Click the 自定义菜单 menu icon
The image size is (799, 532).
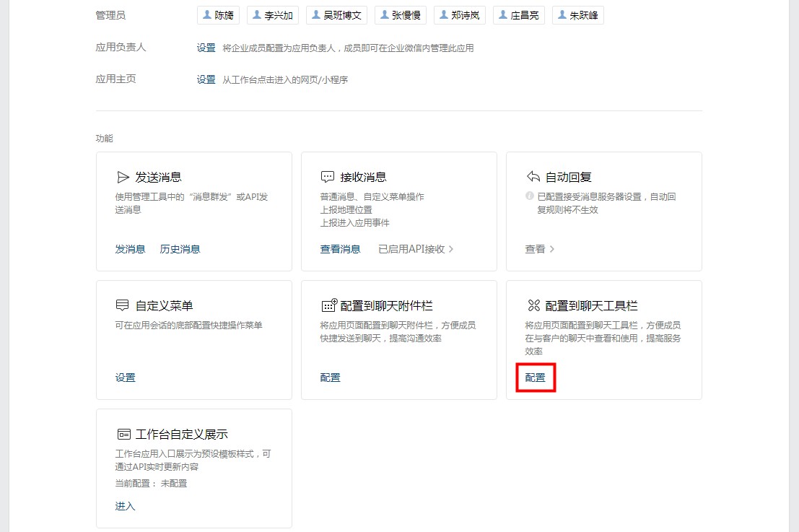pos(123,305)
